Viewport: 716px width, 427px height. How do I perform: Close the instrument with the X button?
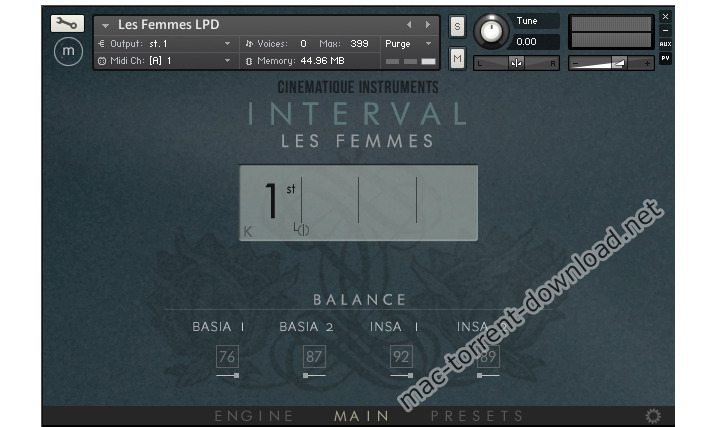coord(665,16)
